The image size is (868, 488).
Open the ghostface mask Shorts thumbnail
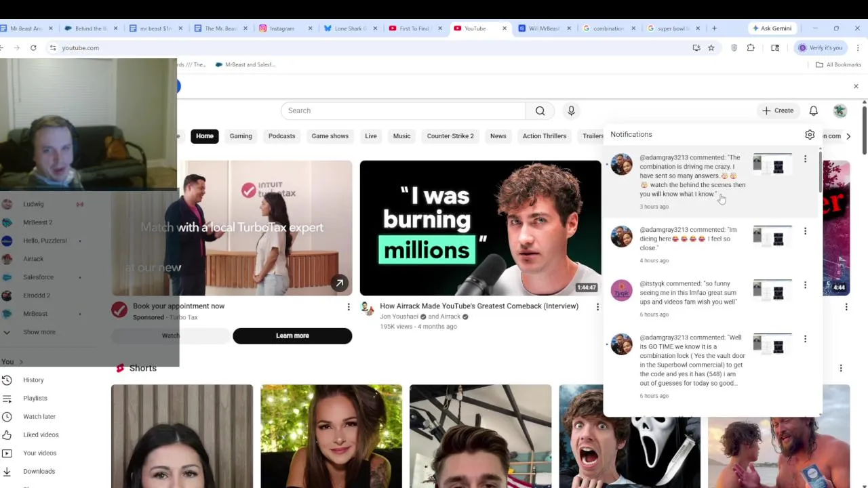tap(629, 436)
